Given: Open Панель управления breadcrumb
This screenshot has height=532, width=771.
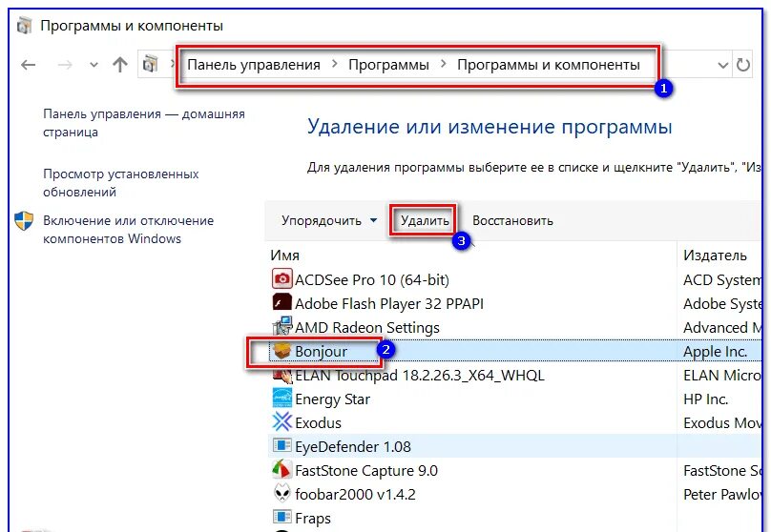Looking at the screenshot, I should click(254, 64).
